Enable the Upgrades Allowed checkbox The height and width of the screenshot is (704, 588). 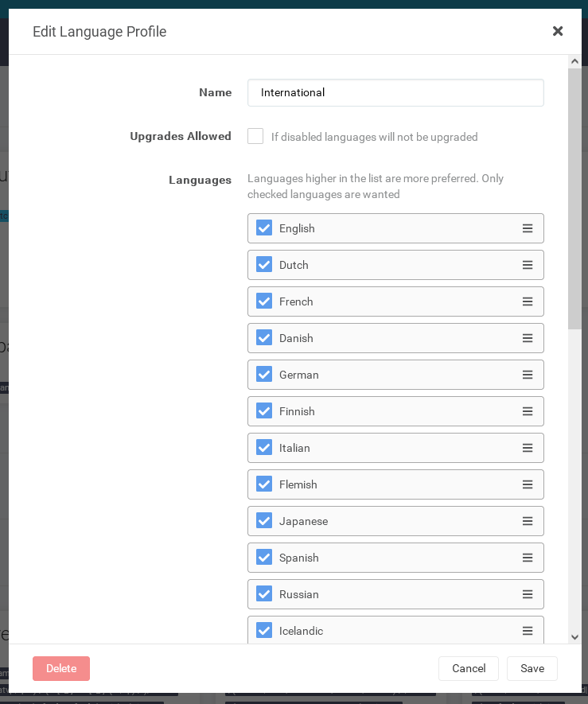pyautogui.click(x=255, y=136)
